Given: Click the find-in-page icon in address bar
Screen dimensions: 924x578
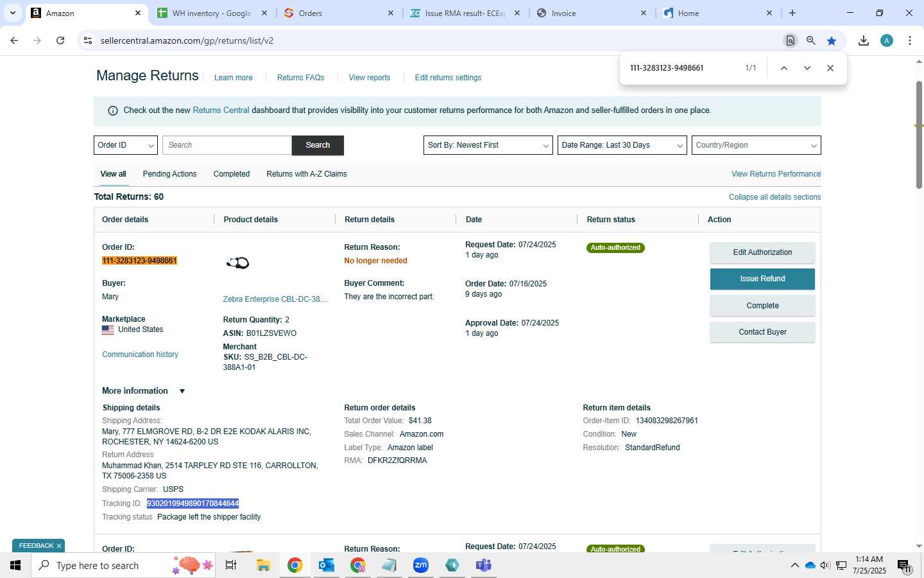Looking at the screenshot, I should (x=791, y=40).
